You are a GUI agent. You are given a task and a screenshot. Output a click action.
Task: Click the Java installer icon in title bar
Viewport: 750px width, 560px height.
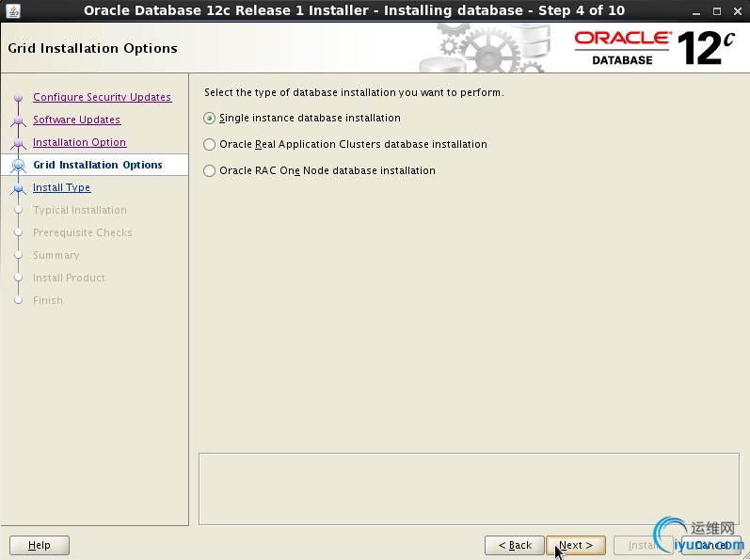coord(13,10)
